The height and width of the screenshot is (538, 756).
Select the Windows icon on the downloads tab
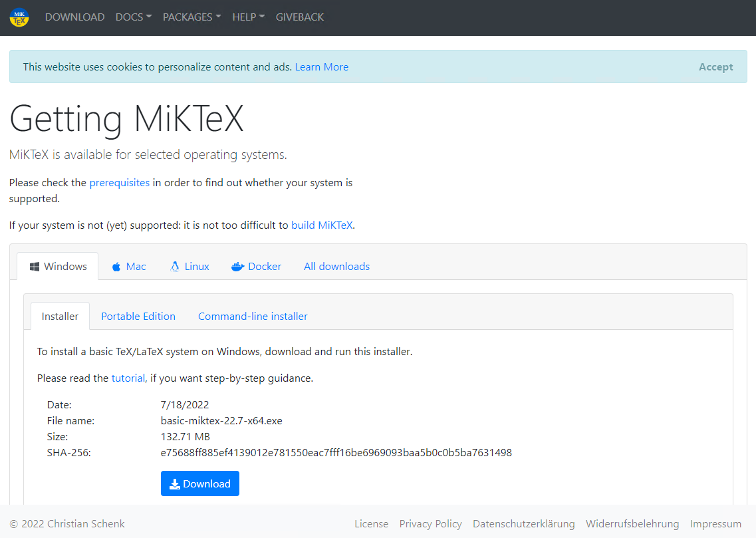(x=34, y=266)
